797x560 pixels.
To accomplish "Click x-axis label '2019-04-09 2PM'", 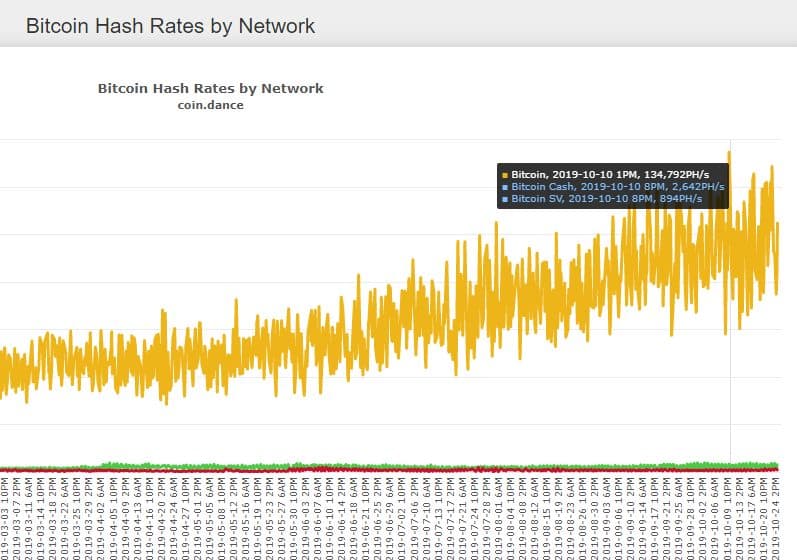I will [x=125, y=518].
